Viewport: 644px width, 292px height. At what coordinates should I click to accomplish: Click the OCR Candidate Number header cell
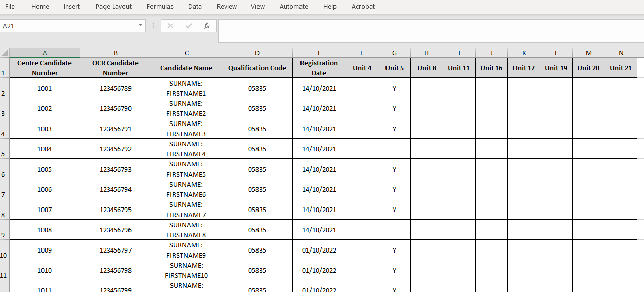click(115, 68)
